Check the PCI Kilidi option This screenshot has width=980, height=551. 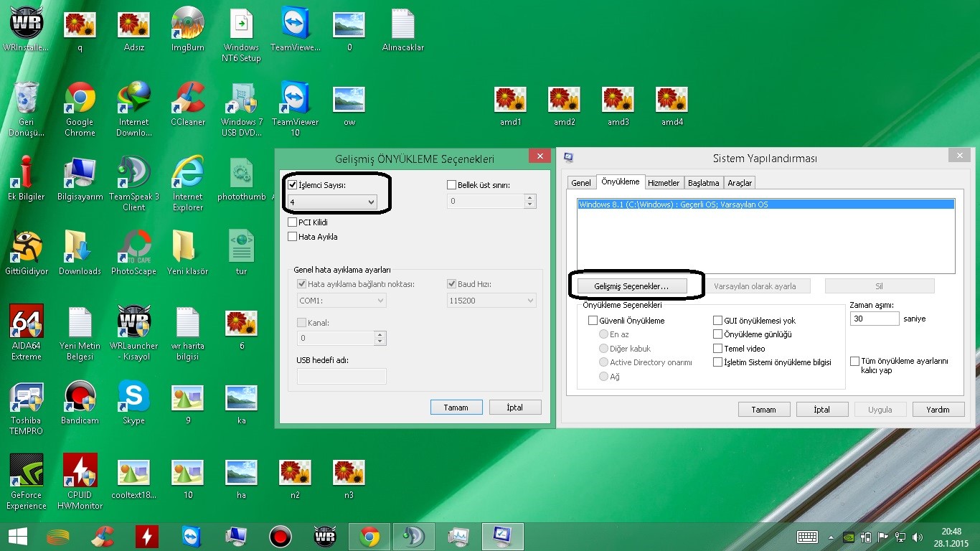coord(293,222)
